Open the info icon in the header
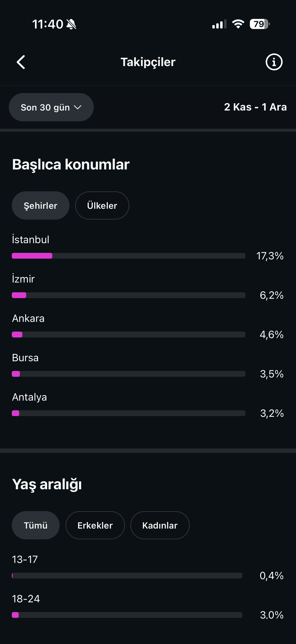296x644 pixels. 274,62
